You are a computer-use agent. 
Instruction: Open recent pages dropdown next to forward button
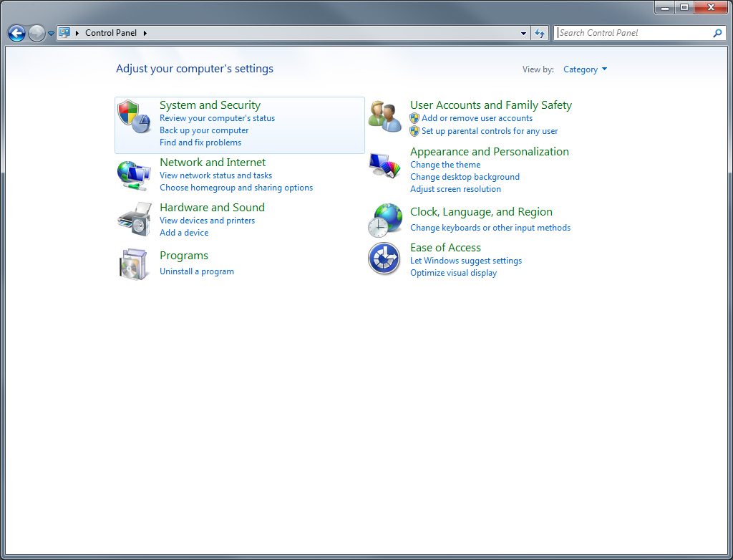pyautogui.click(x=51, y=34)
